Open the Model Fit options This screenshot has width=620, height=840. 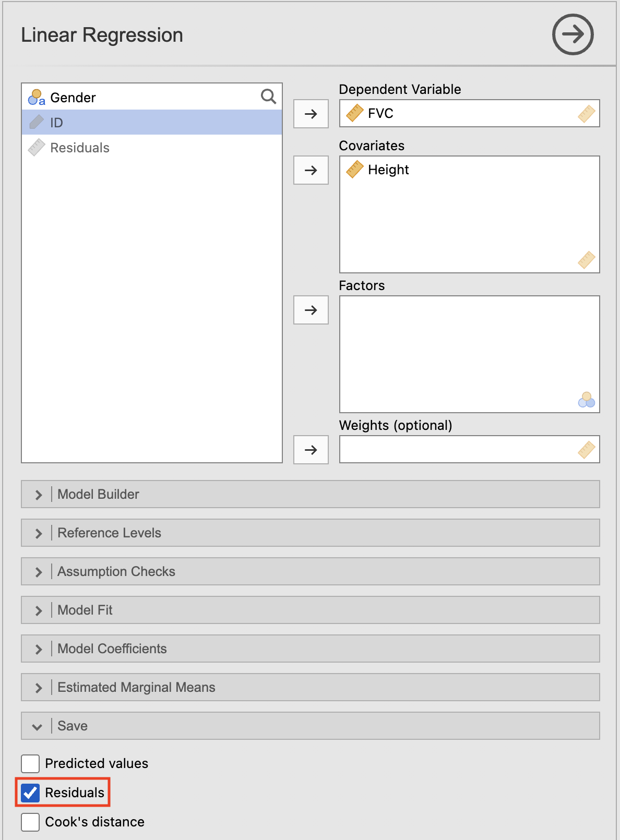pos(310,610)
